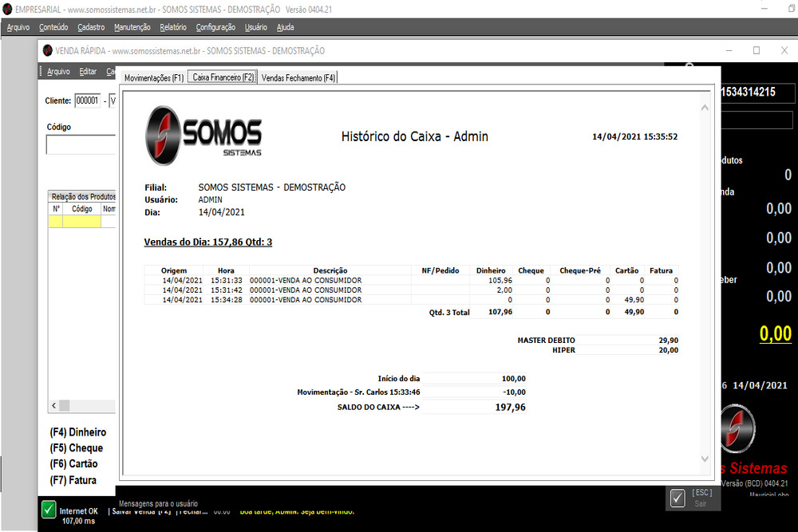Click the Dinheiro column header
Image resolution: width=798 pixels, height=532 pixels.
tap(491, 270)
